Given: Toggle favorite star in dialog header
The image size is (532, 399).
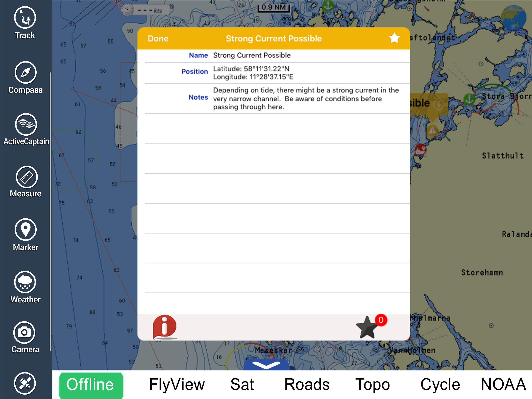Looking at the screenshot, I should tap(394, 38).
